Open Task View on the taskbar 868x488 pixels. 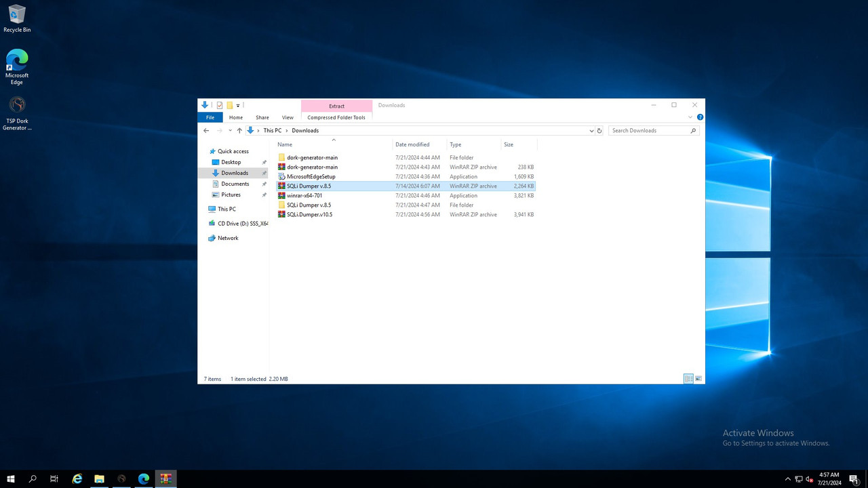click(x=54, y=479)
